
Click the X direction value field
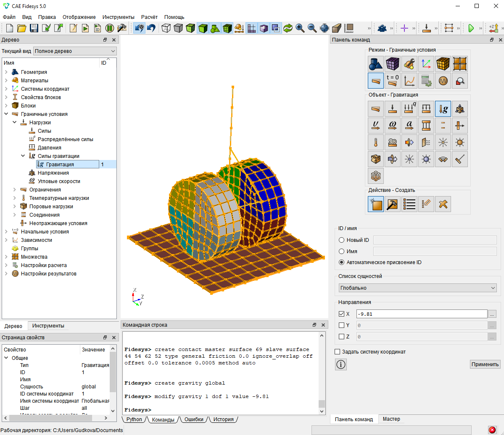click(422, 314)
